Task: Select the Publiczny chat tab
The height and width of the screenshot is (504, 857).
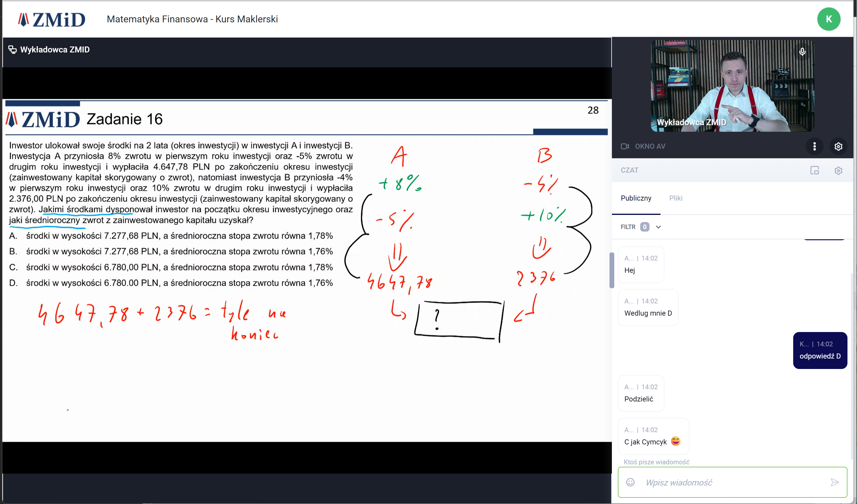Action: click(x=636, y=198)
